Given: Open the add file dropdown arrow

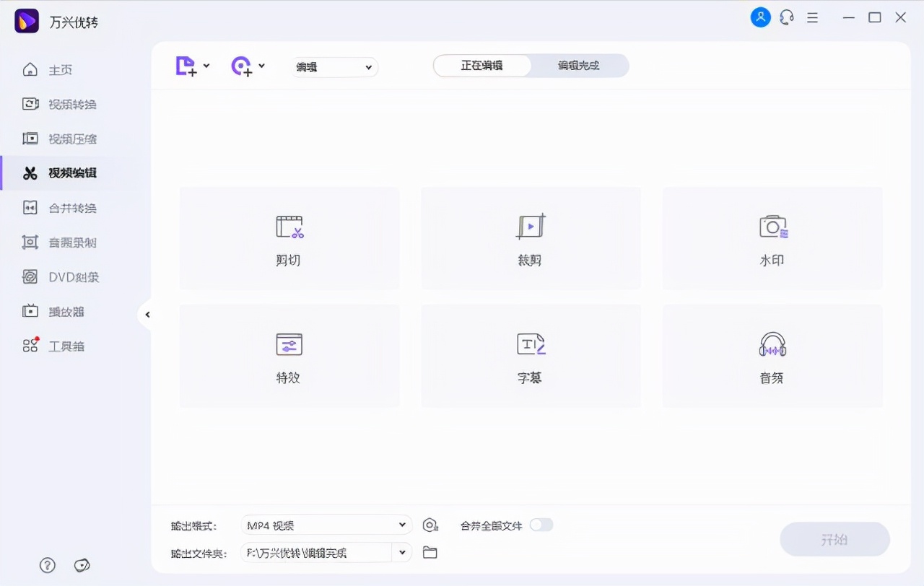Looking at the screenshot, I should 206,66.
